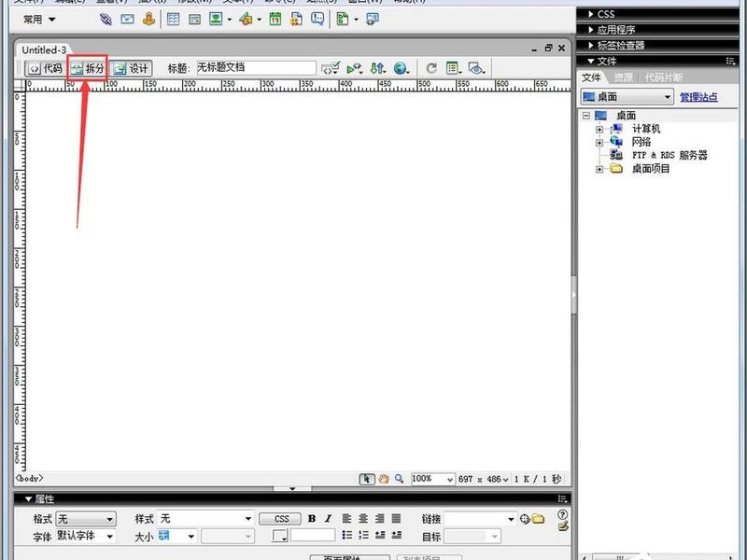The width and height of the screenshot is (747, 560).
Task: Open the 字体 font dropdown
Action: pos(86,536)
